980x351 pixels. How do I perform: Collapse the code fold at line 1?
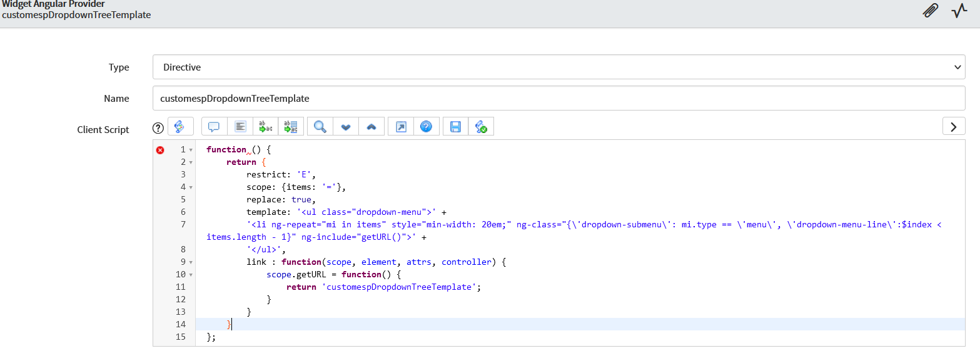click(191, 150)
